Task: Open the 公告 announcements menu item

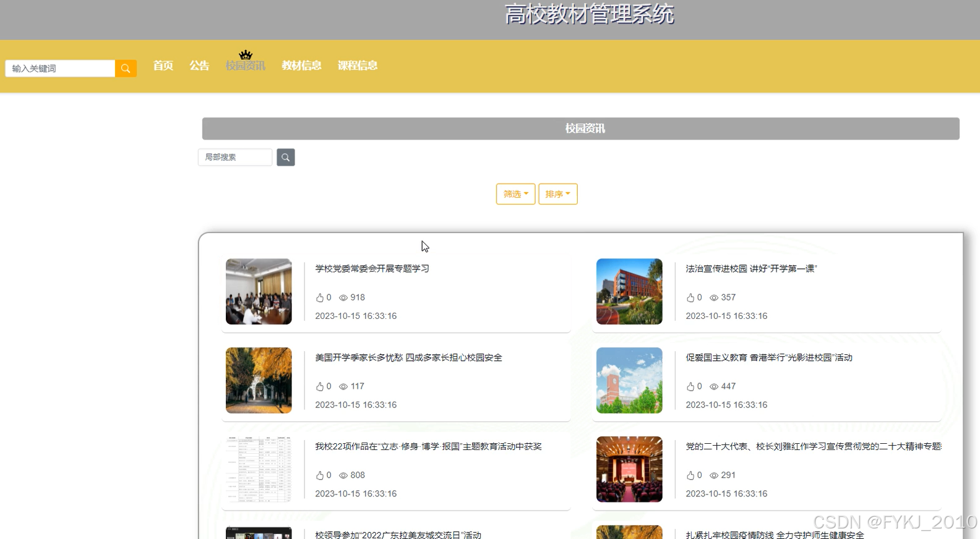Action: 199,66
